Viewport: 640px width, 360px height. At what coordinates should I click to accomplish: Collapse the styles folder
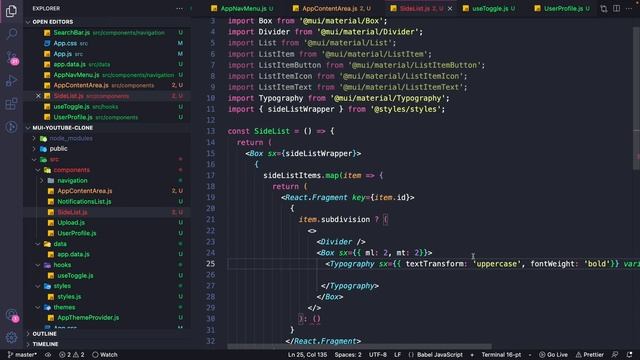pyautogui.click(x=62, y=286)
